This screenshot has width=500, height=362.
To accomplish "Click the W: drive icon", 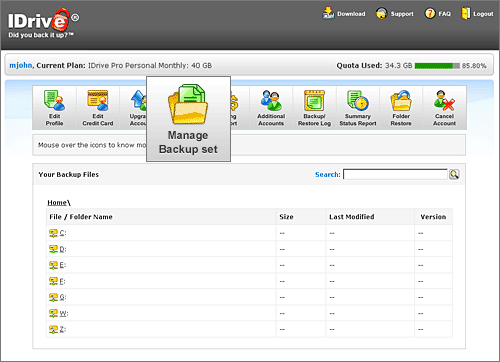I will click(x=53, y=313).
